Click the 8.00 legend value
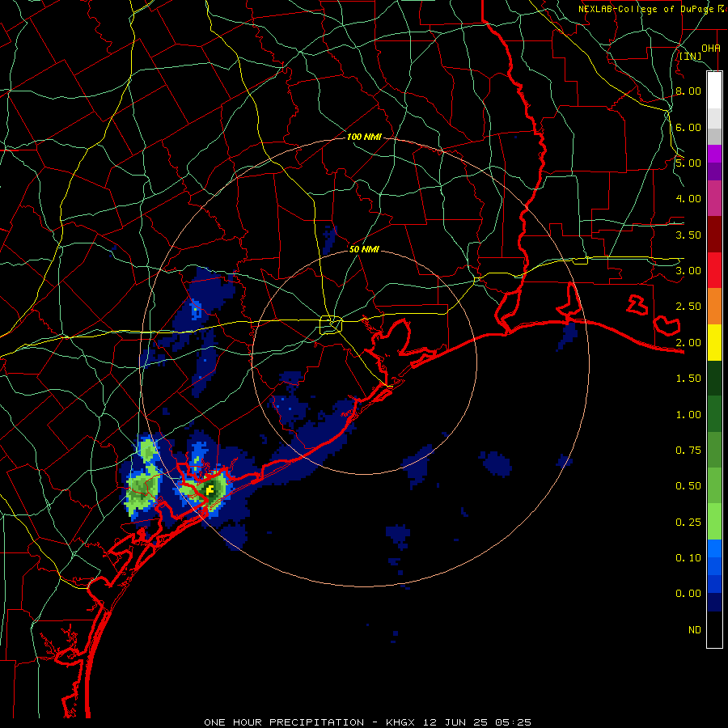 tap(688, 91)
